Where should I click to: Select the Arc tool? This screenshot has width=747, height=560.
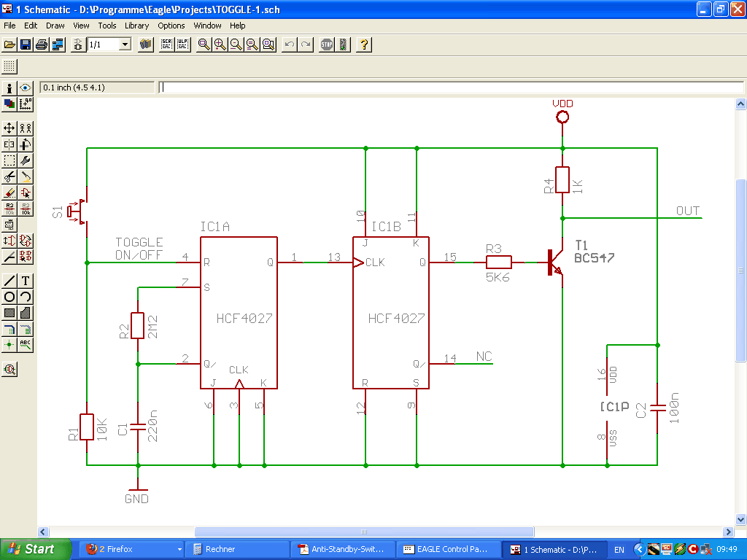[26, 297]
